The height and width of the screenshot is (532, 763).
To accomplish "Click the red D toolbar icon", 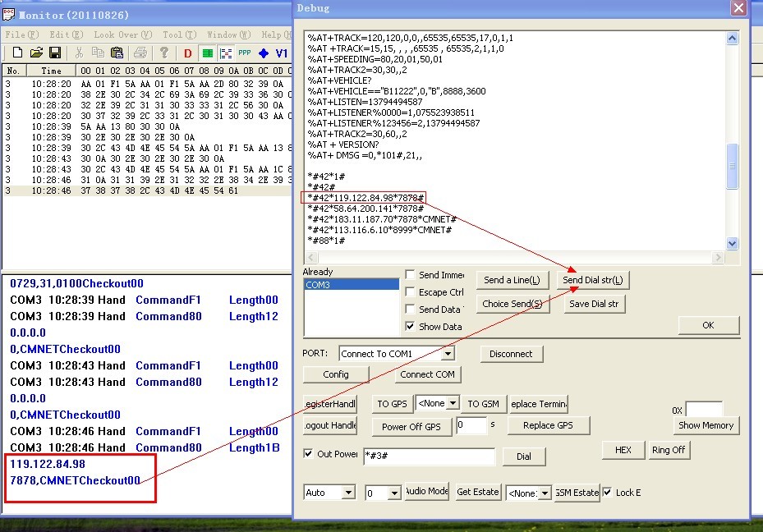I will (188, 53).
